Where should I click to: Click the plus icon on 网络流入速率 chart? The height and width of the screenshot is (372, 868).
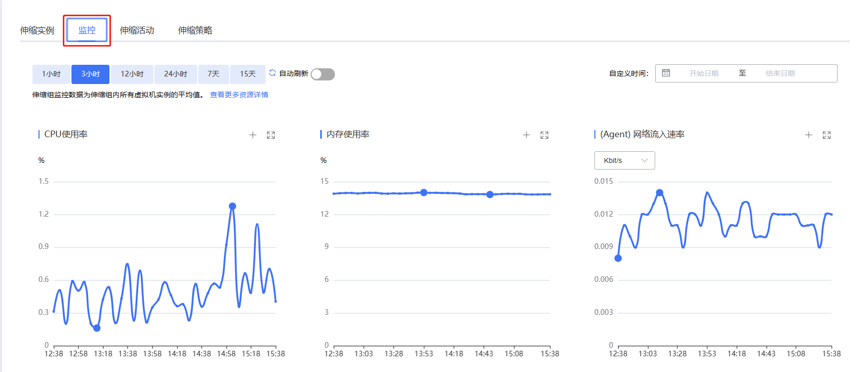(809, 135)
